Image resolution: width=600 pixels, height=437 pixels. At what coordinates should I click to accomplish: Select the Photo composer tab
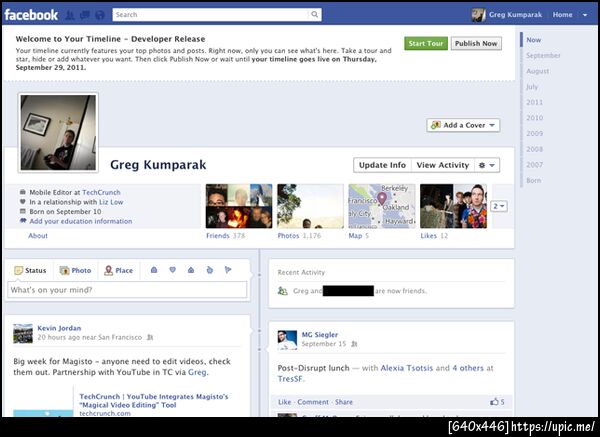(x=75, y=271)
